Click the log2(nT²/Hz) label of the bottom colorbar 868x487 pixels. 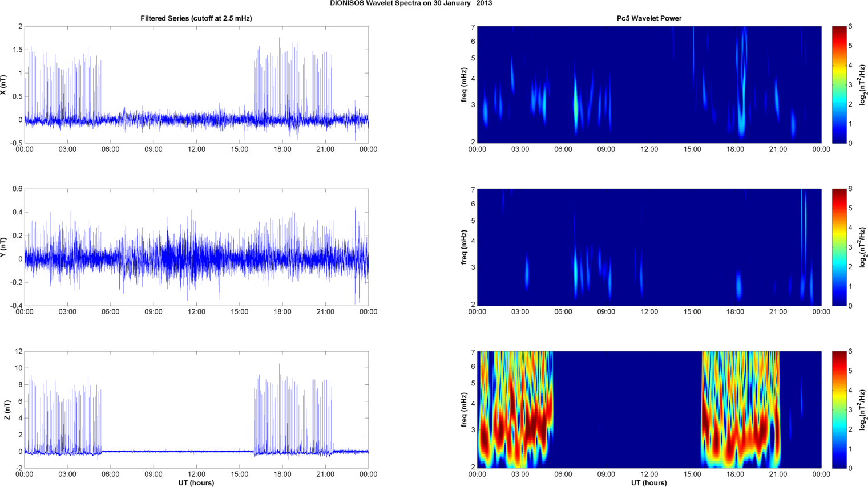[x=863, y=410]
